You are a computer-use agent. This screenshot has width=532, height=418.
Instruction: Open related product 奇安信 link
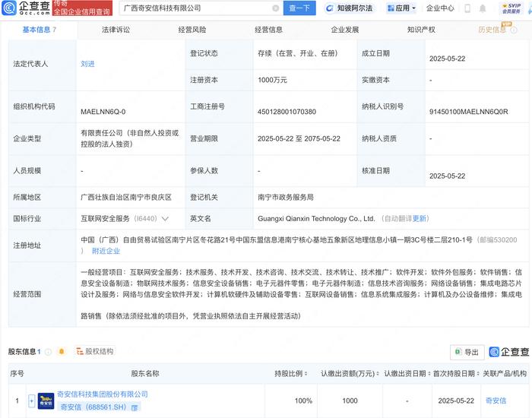click(x=496, y=401)
